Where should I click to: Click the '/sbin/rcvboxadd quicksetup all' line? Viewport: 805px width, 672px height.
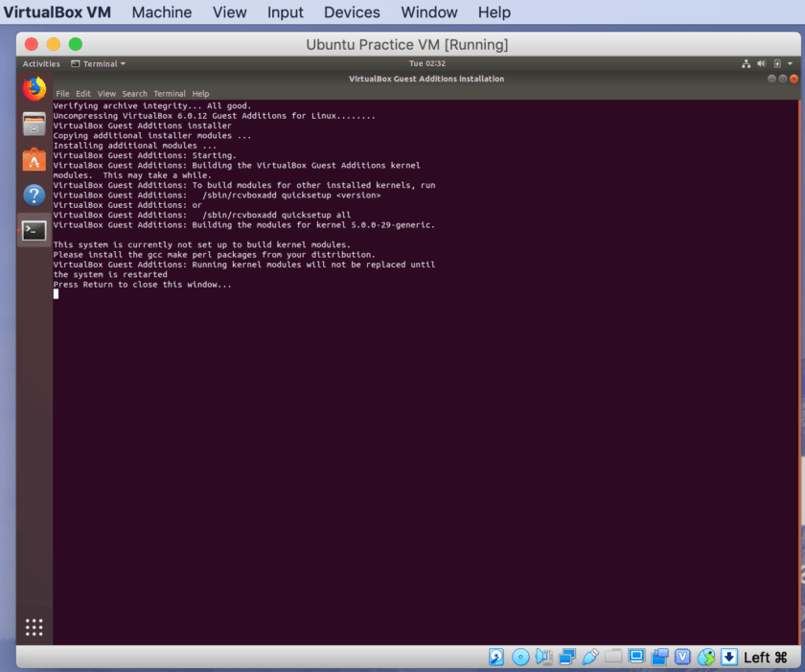pyautogui.click(x=202, y=215)
